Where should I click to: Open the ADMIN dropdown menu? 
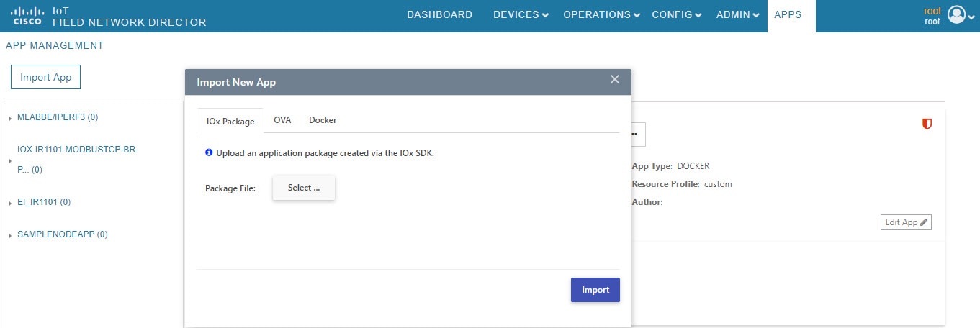(x=737, y=14)
